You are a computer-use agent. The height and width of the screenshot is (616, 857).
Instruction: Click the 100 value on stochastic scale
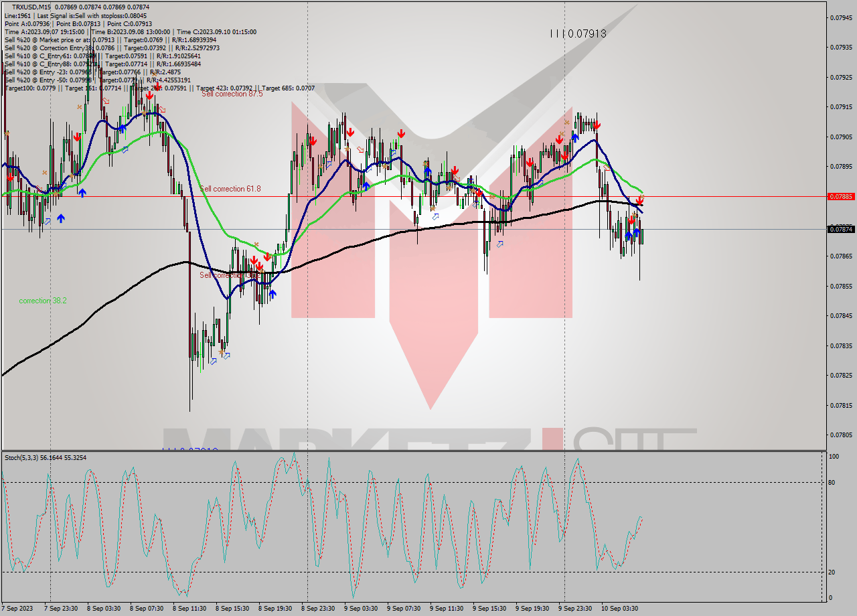click(834, 457)
